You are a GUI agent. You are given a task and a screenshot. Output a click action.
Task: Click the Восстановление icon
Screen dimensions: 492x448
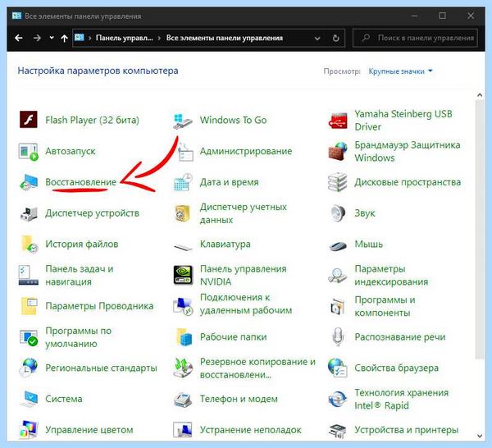(x=29, y=182)
